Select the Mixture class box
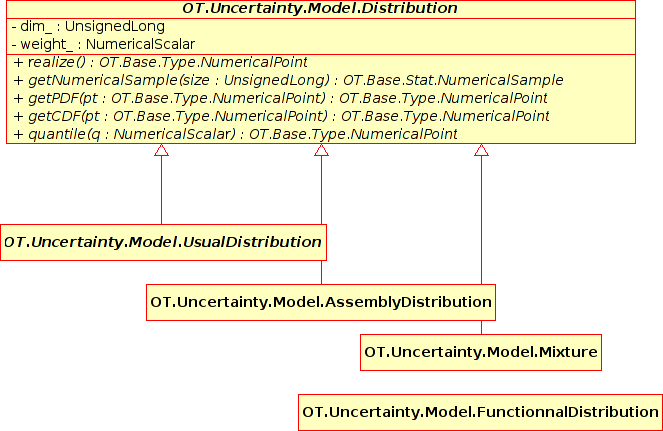Image resolution: width=663 pixels, height=431 pixels. point(481,352)
